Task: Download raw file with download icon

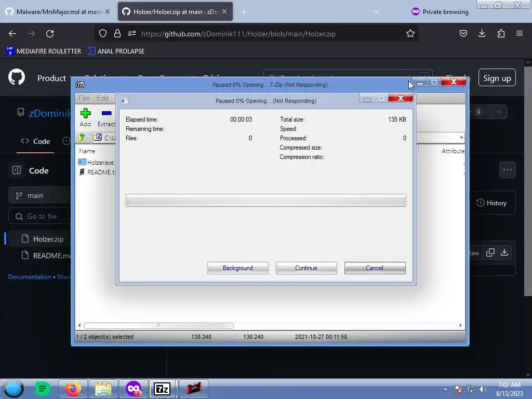Action: [504, 252]
